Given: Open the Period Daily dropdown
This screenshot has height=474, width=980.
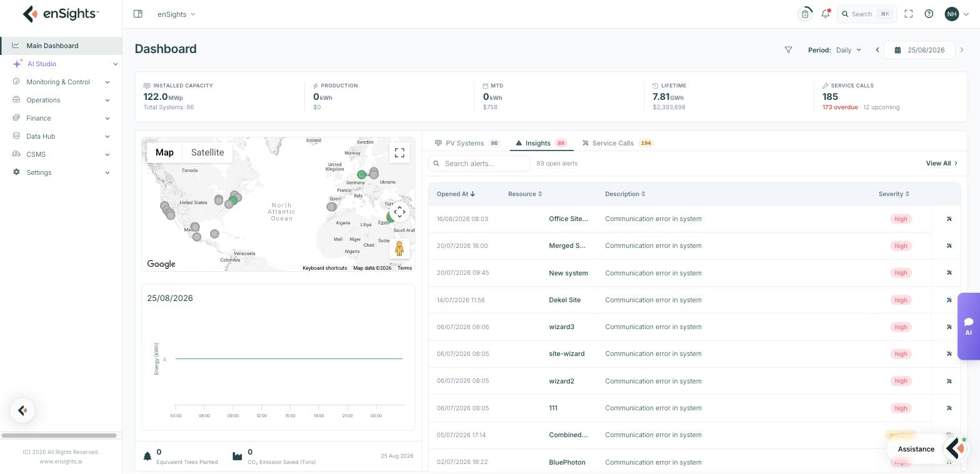Looking at the screenshot, I should tap(849, 50).
